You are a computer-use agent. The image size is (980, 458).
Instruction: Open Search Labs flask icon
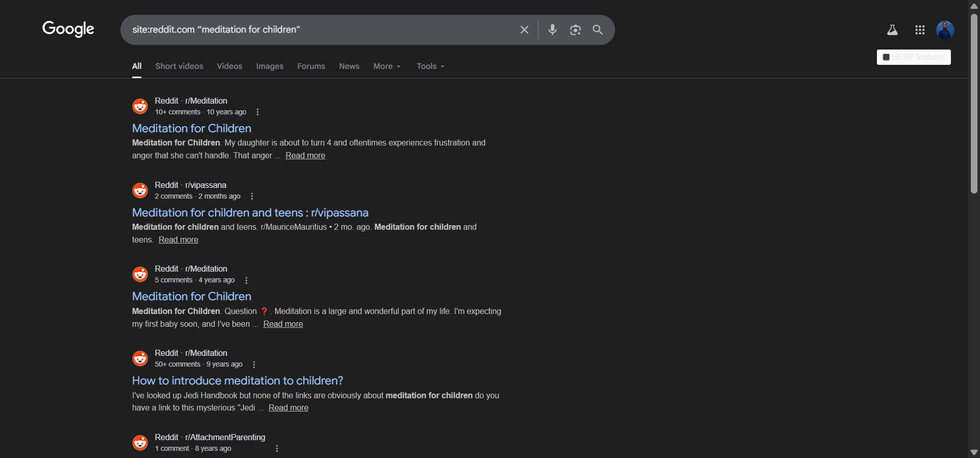[892, 30]
